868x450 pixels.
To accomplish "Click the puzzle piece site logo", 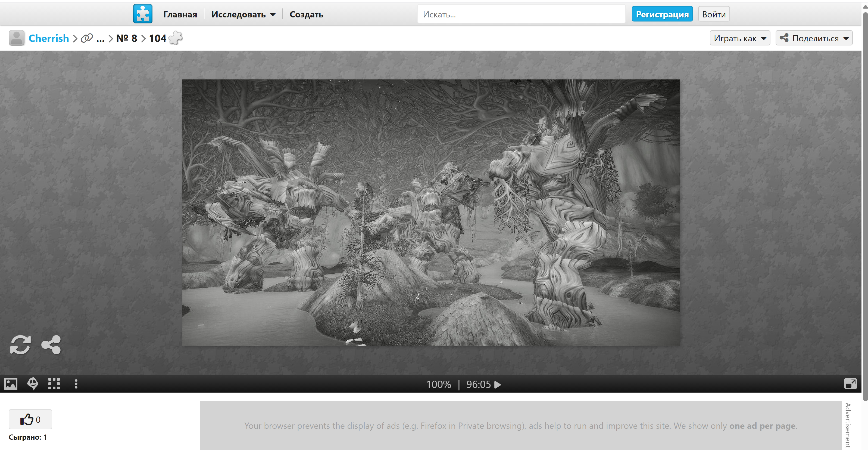I will (x=142, y=14).
